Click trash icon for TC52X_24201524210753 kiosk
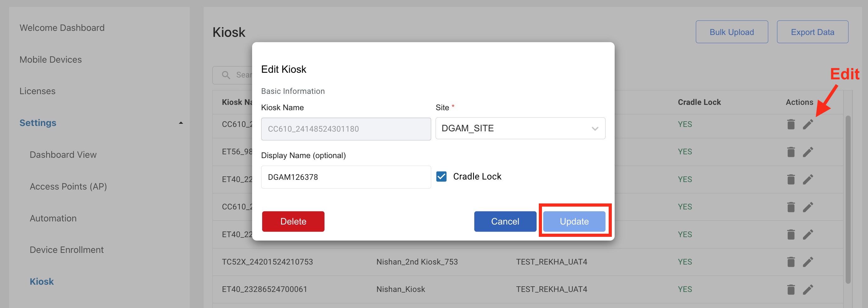The height and width of the screenshot is (308, 868). click(791, 262)
